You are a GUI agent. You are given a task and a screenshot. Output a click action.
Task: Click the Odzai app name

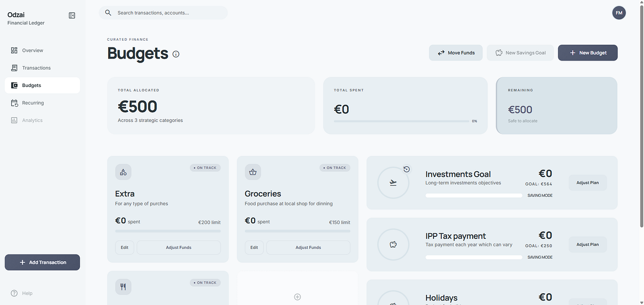16,14
